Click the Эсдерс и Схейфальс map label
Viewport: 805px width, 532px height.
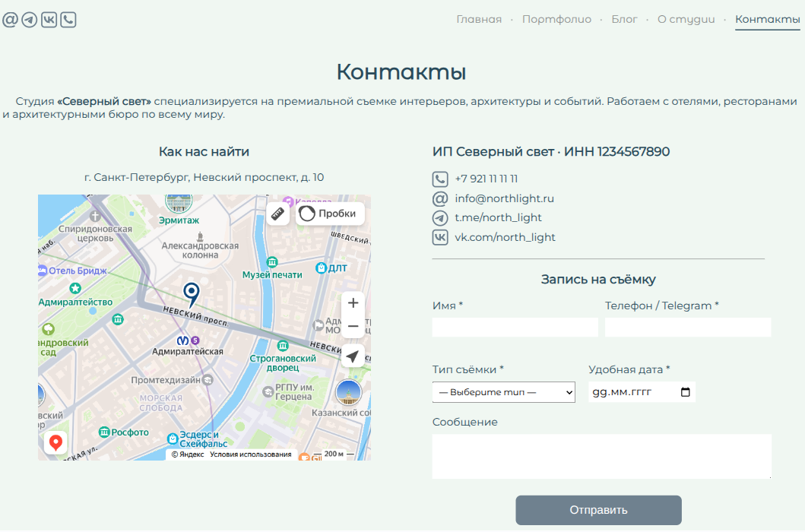pyautogui.click(x=203, y=439)
